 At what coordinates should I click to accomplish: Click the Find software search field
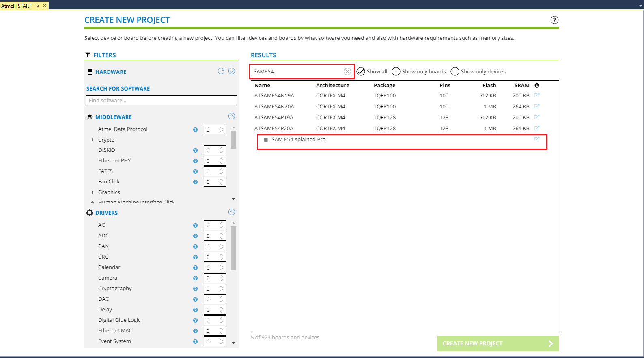click(161, 100)
